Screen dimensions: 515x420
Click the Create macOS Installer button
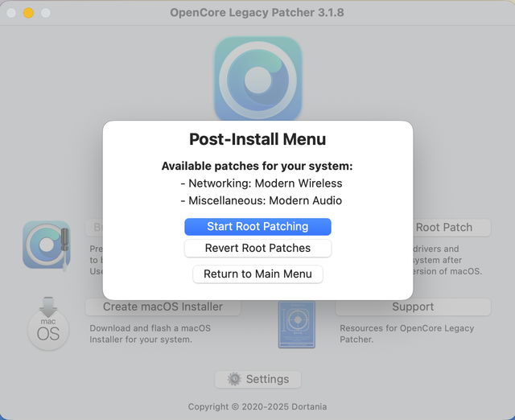[163, 307]
